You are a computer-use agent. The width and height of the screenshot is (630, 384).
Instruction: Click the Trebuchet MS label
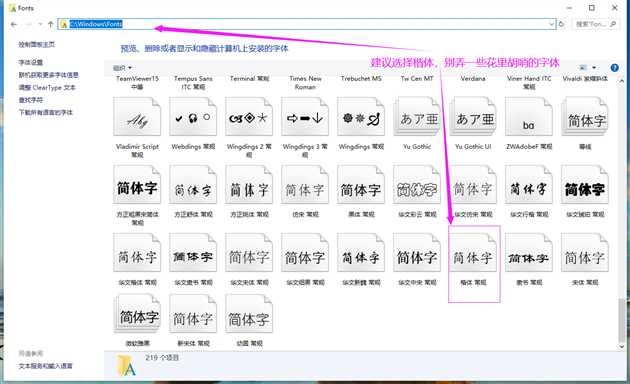[x=361, y=78]
